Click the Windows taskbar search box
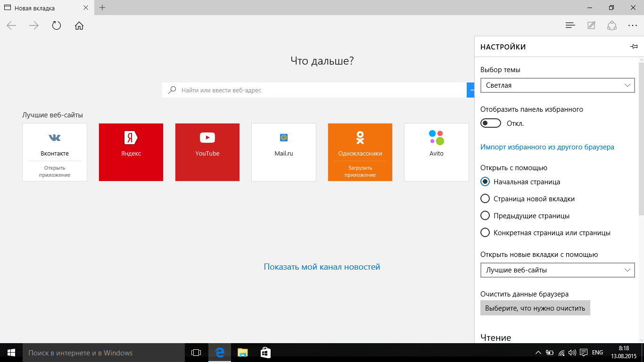This screenshot has width=644, height=362. coord(104,353)
